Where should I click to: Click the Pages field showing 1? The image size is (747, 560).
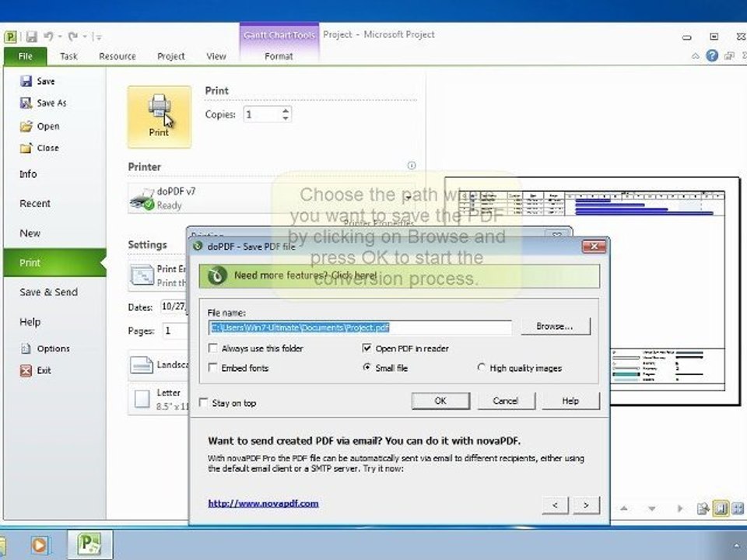tap(175, 331)
